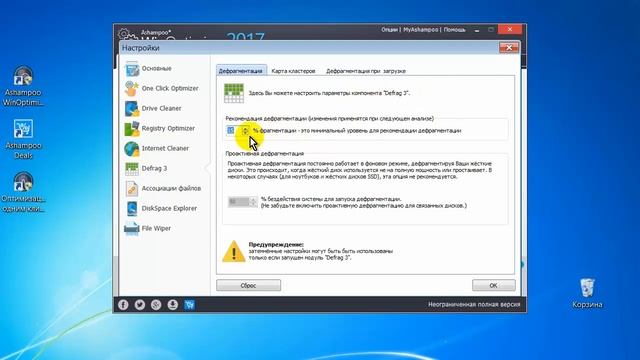Select Ashampoo Deals desktop shortcut
The image size is (640, 360).
point(23,139)
